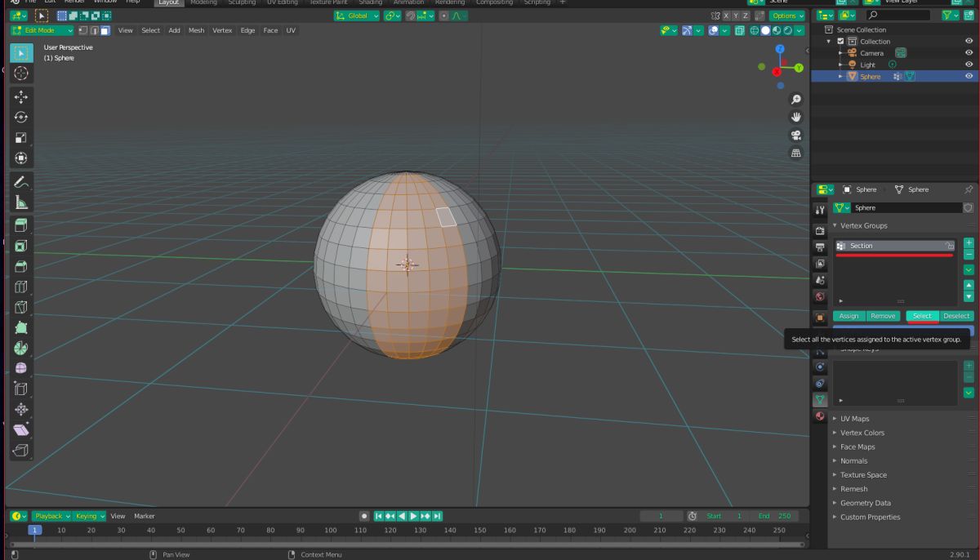Viewport: 980px width, 560px height.
Task: Open the Global transform orientation dropdown
Action: coord(357,16)
